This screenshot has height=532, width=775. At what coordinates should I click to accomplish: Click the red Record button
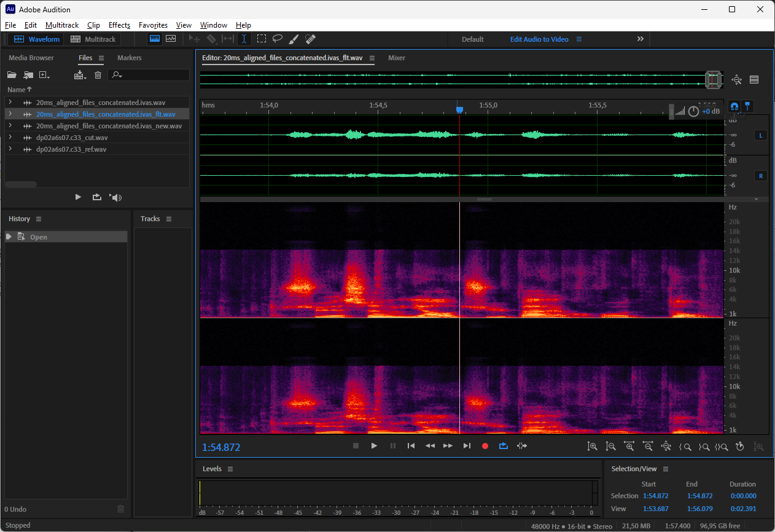(x=485, y=446)
